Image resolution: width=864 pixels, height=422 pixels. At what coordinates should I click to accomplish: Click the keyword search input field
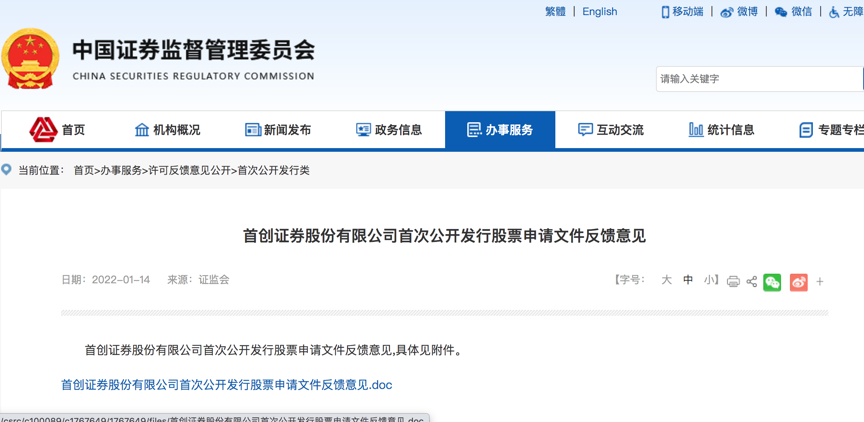click(x=758, y=79)
